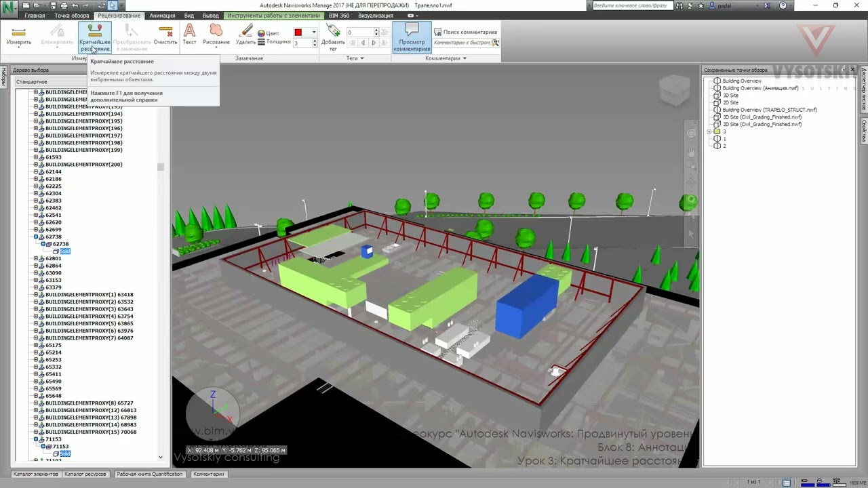Select saved viewpoint 3D Site
The height and width of the screenshot is (488, 868).
[x=730, y=96]
